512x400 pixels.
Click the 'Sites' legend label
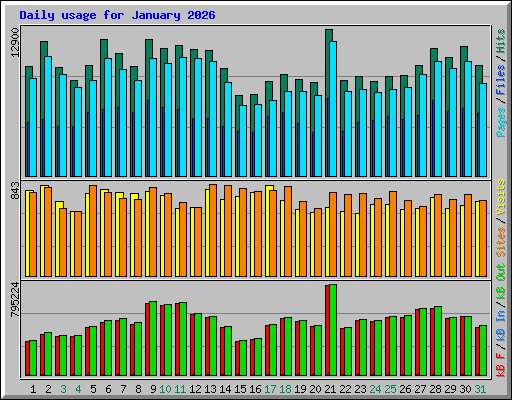click(501, 242)
